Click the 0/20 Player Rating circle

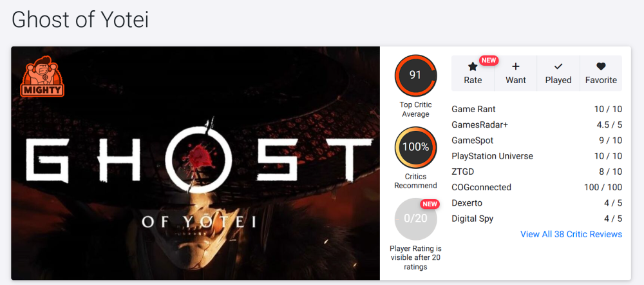pyautogui.click(x=415, y=219)
